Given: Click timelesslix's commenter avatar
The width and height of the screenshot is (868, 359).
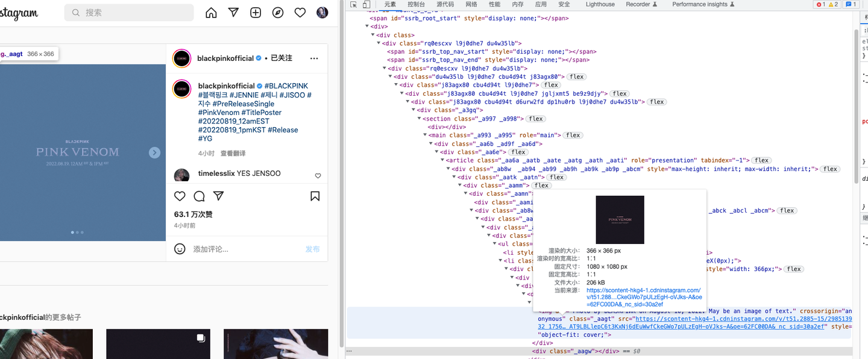Looking at the screenshot, I should click(181, 175).
